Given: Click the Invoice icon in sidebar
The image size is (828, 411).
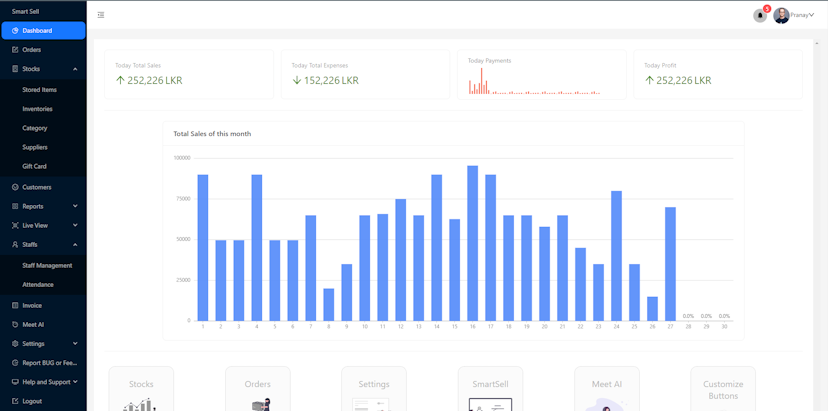Looking at the screenshot, I should [15, 306].
